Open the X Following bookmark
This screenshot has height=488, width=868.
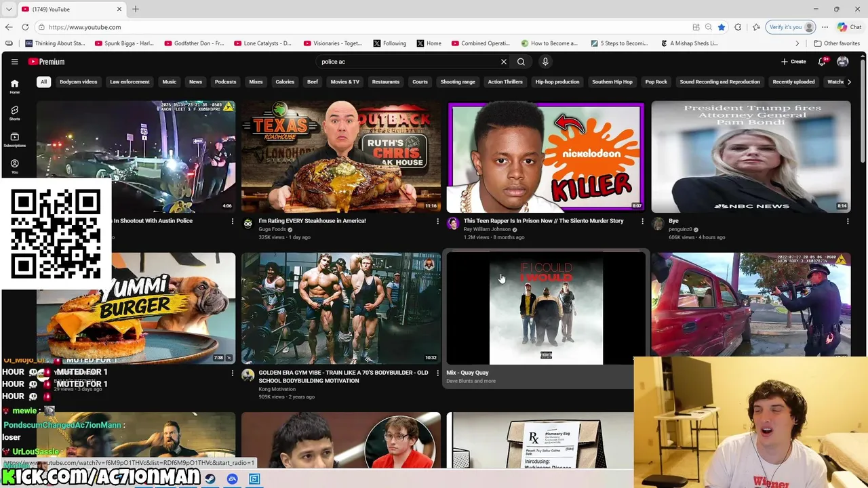click(x=390, y=43)
